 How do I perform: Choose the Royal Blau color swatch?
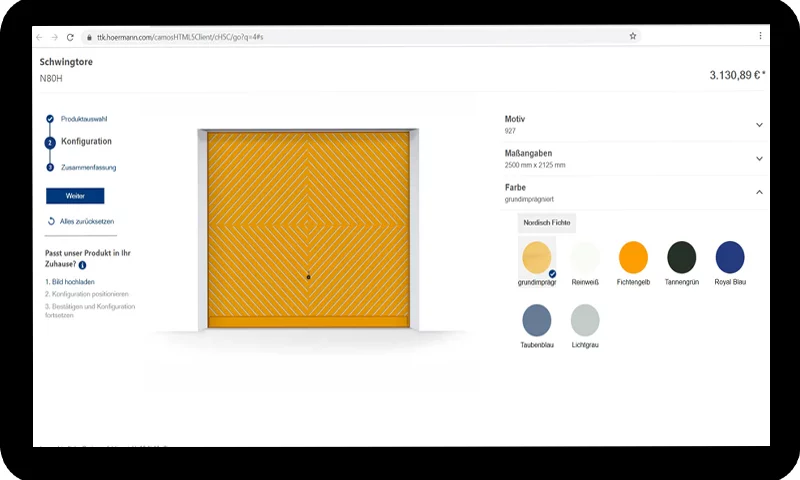tap(730, 257)
